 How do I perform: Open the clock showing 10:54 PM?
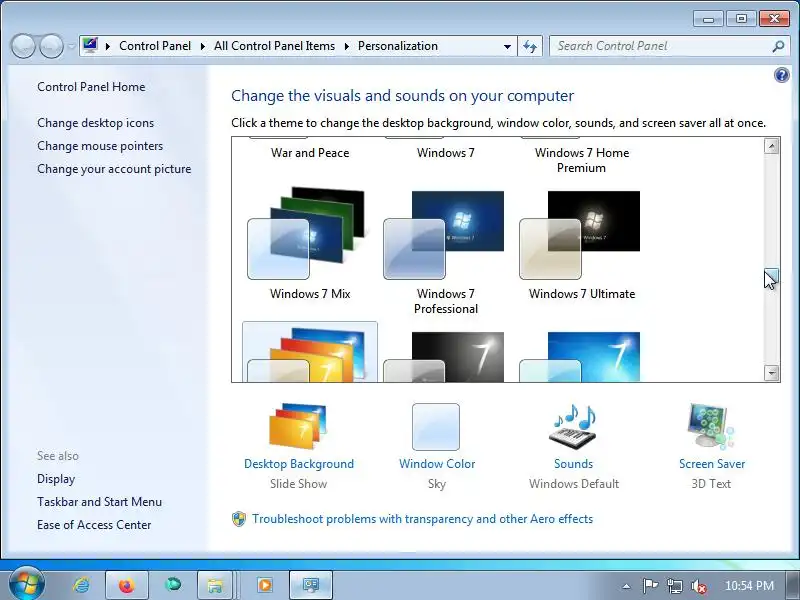click(749, 586)
